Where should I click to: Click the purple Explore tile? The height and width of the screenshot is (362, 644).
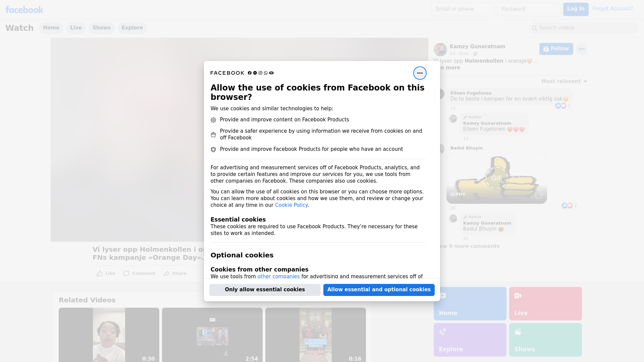click(x=470, y=340)
